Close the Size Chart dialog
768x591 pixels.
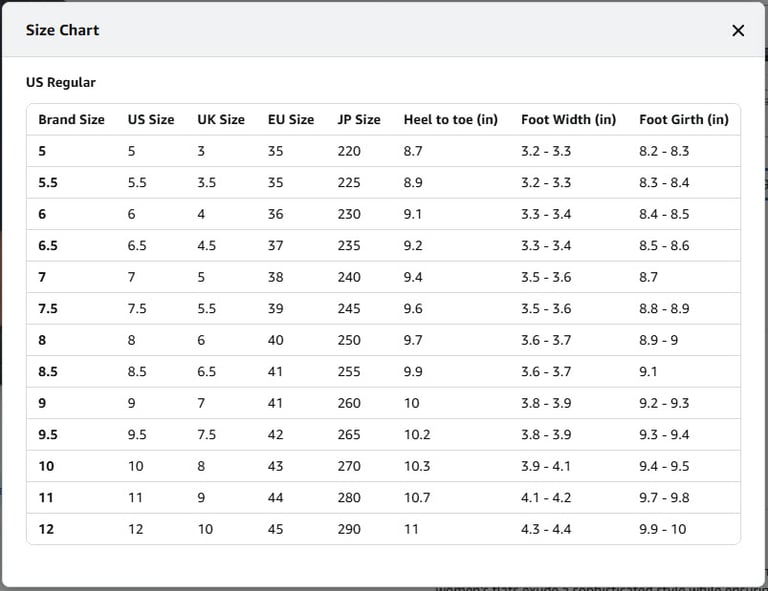click(x=738, y=30)
